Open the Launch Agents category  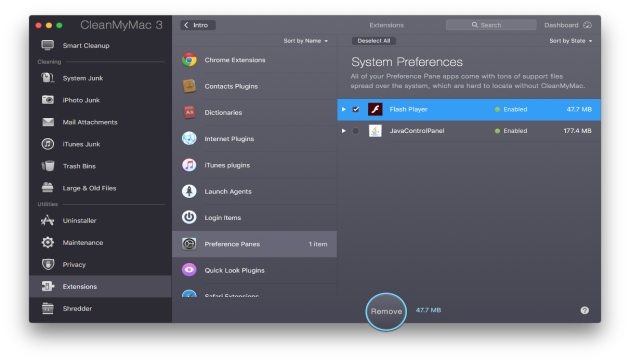(x=254, y=191)
